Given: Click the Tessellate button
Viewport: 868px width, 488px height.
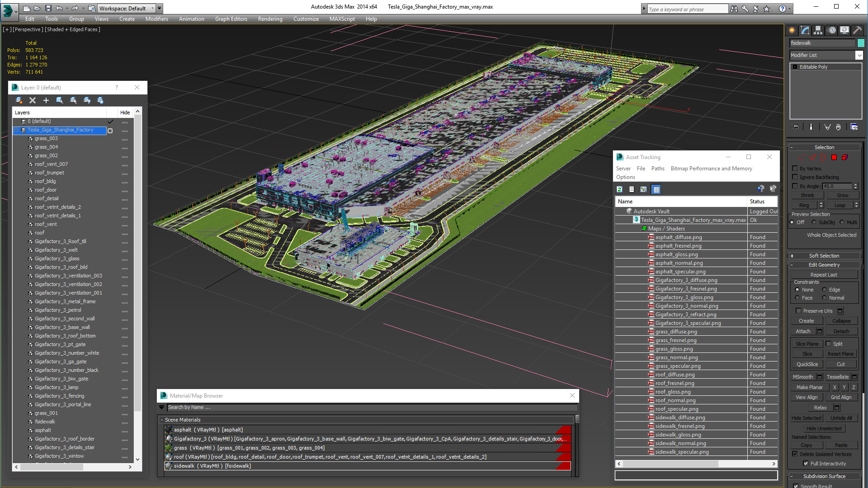Looking at the screenshot, I should pos(838,377).
